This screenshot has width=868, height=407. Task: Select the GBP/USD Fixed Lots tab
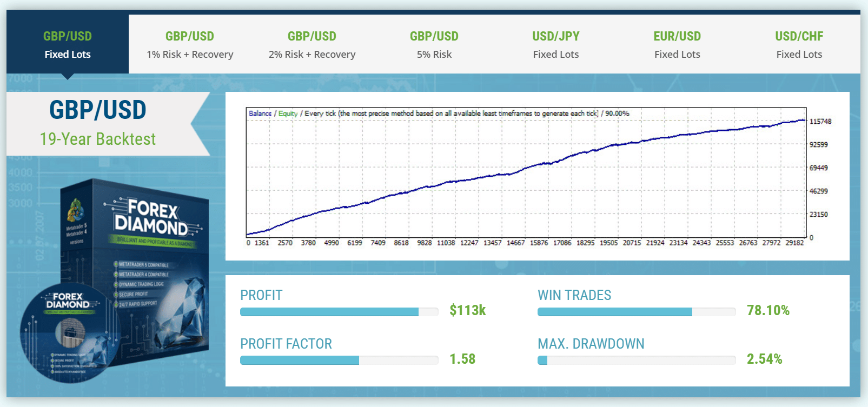point(68,44)
